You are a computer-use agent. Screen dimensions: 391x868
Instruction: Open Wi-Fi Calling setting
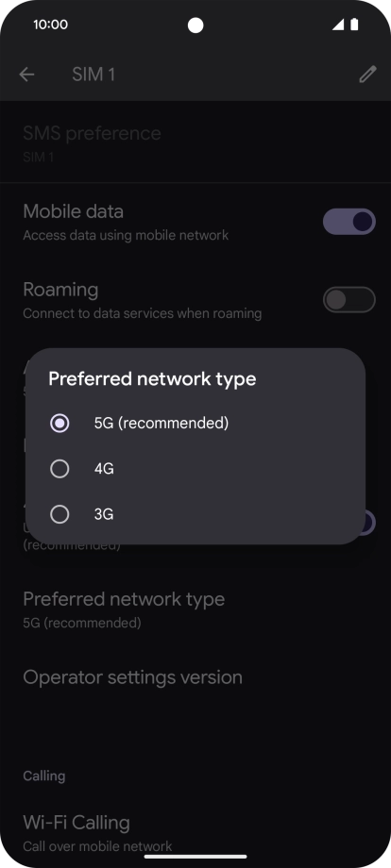pyautogui.click(x=195, y=833)
